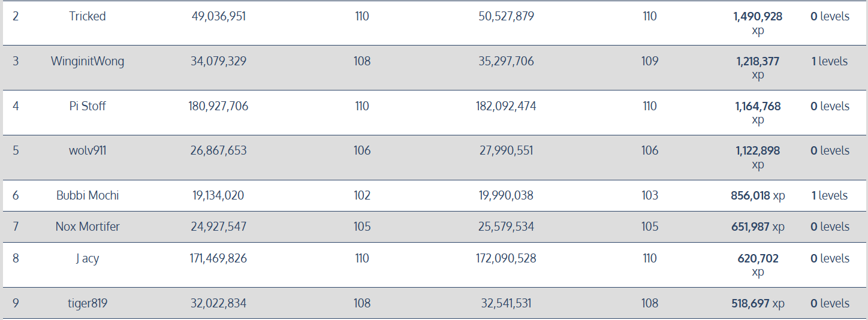Click tiger819's 518,697 xp gain

point(758,303)
